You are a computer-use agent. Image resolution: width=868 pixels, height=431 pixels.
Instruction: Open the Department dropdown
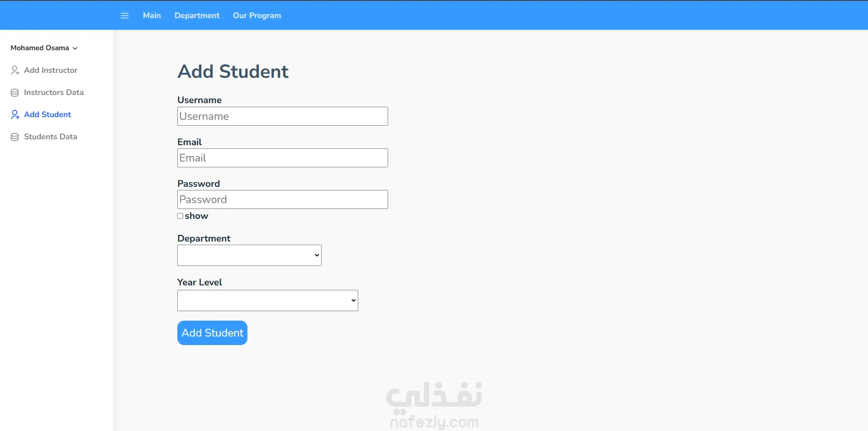(249, 256)
